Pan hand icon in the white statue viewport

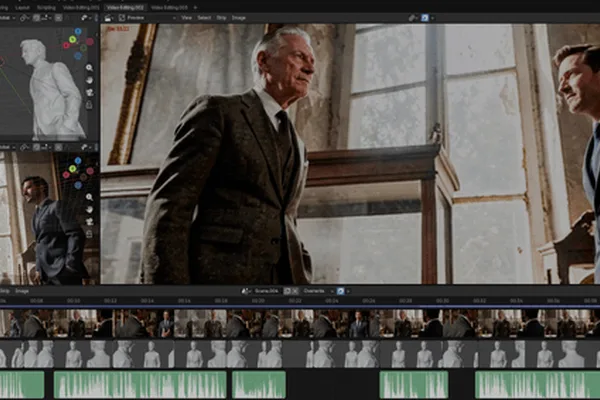coord(89,80)
